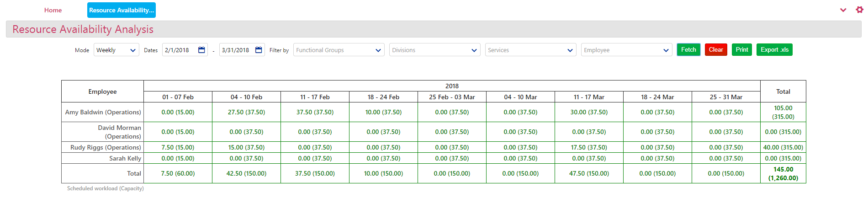Open the settings gear icon

tap(859, 10)
